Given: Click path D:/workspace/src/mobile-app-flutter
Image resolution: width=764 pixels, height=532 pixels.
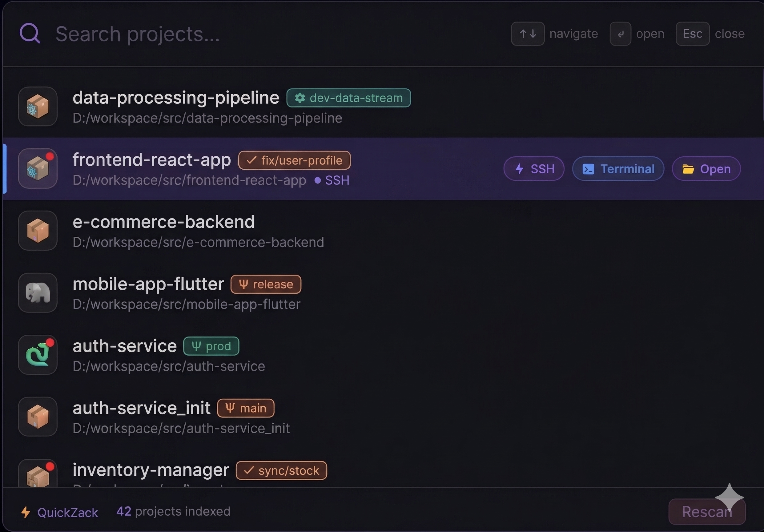Looking at the screenshot, I should (x=186, y=304).
